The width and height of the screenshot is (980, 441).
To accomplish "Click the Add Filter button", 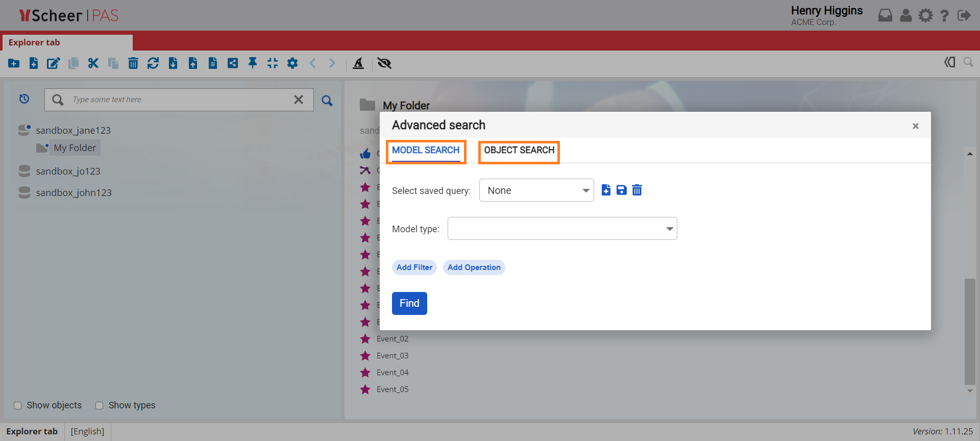I will (414, 267).
